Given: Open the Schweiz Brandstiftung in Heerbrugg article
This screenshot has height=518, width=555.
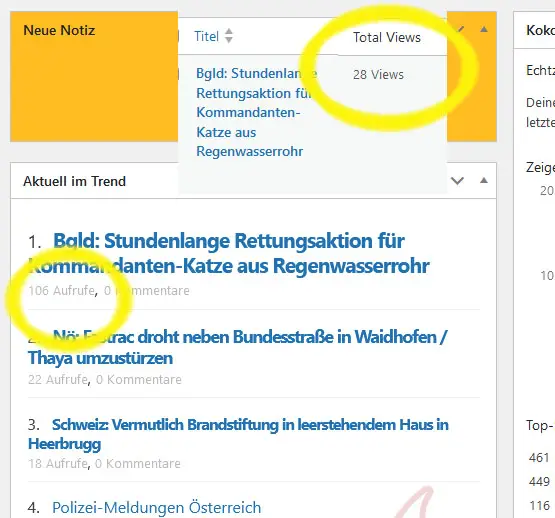Looking at the screenshot, I should click(x=238, y=434).
